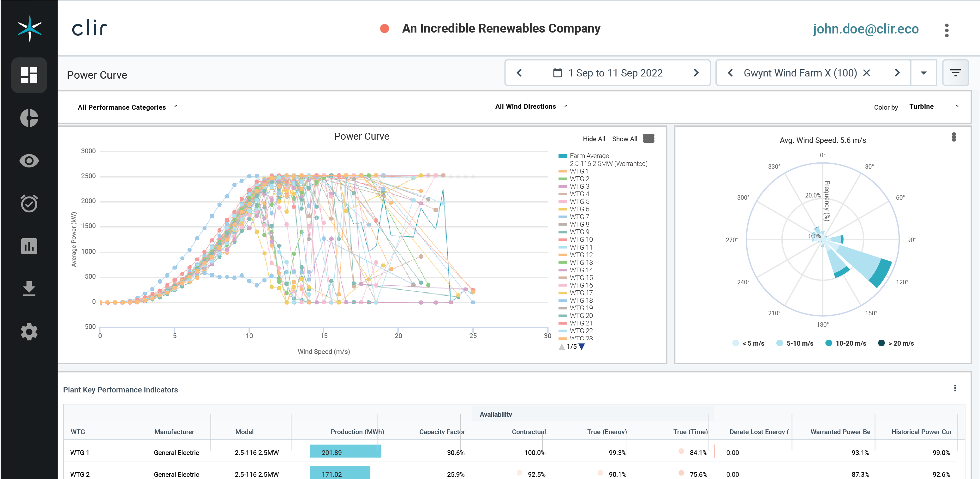Image resolution: width=980 pixels, height=479 pixels.
Task: Open wind rose panel options menu
Action: [x=954, y=137]
